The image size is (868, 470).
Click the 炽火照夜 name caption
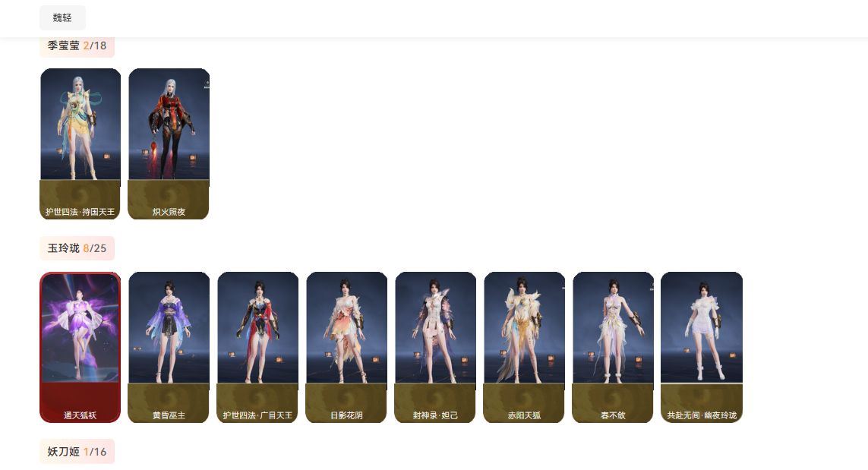(x=169, y=212)
